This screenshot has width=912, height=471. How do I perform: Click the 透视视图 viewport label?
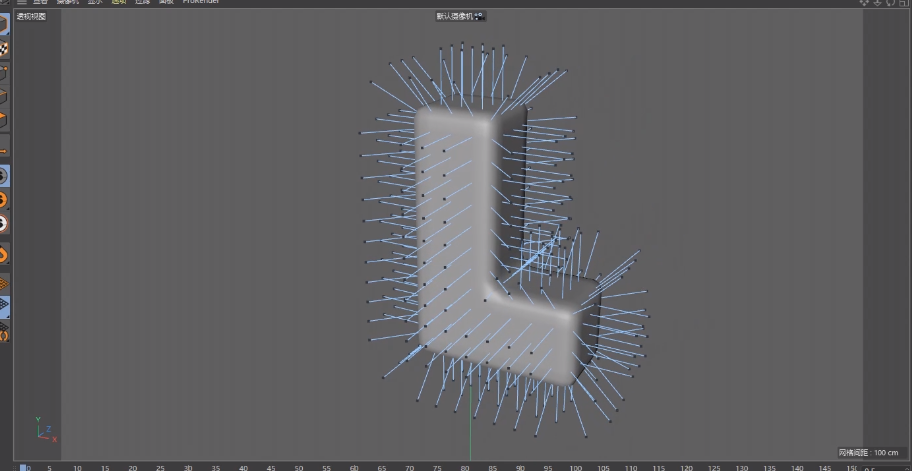point(31,16)
